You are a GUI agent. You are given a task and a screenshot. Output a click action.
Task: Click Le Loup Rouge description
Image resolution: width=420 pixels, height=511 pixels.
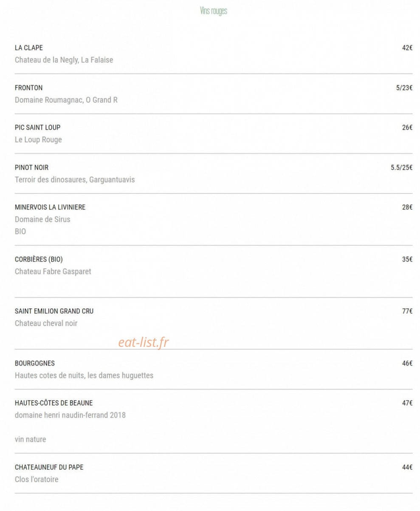pyautogui.click(x=38, y=139)
